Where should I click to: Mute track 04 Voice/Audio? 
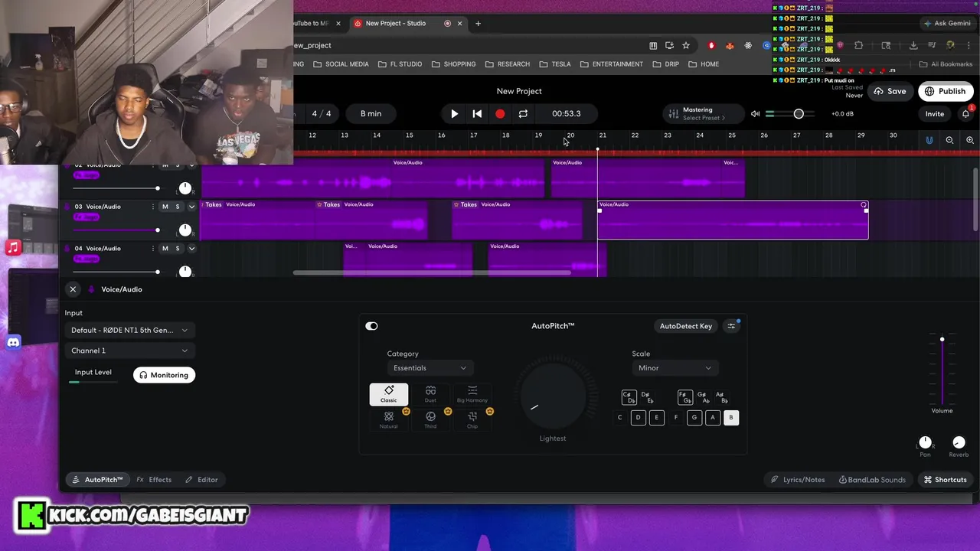tap(165, 249)
